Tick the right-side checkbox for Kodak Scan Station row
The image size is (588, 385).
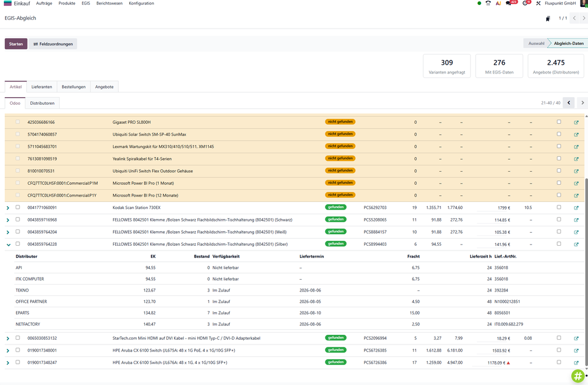(559, 207)
